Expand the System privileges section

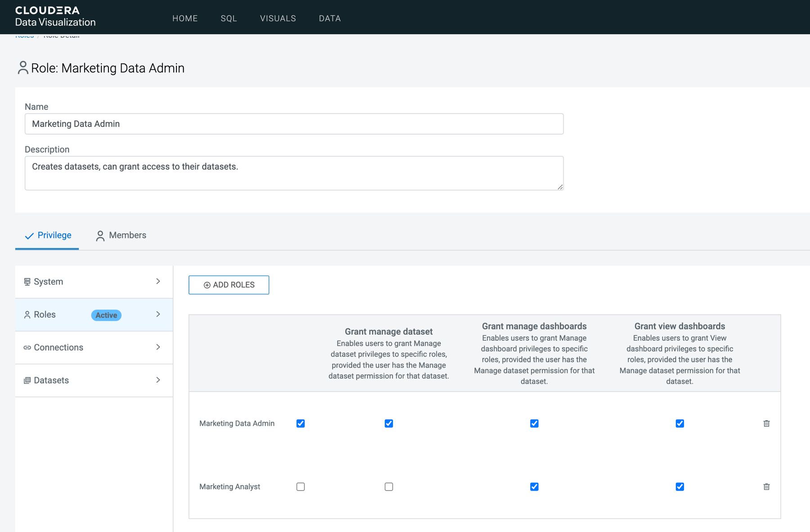coord(158,281)
